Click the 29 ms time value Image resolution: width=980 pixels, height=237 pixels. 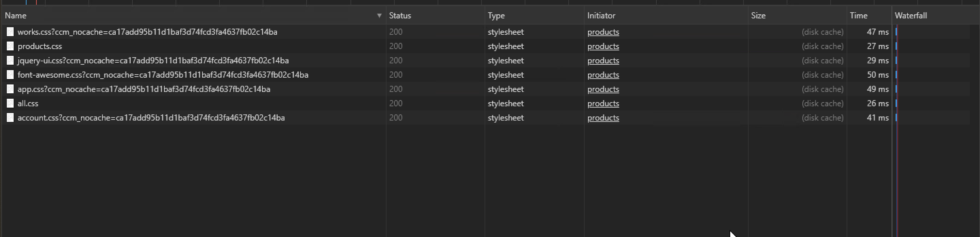coord(878,61)
